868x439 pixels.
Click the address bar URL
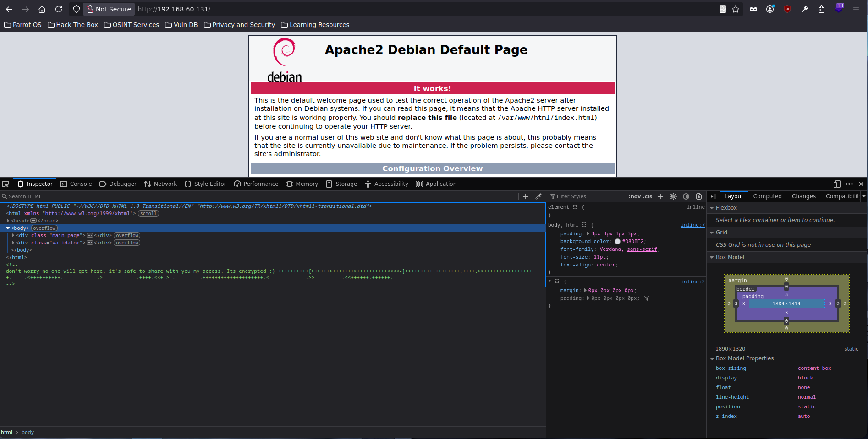click(x=174, y=9)
